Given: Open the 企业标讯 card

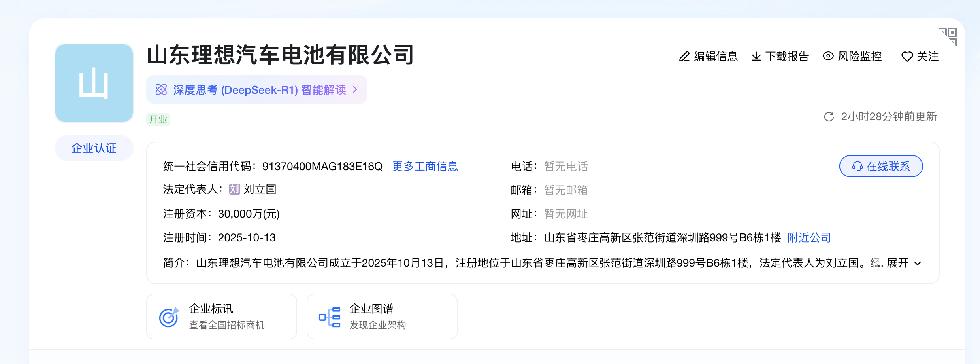Looking at the screenshot, I should click(221, 317).
